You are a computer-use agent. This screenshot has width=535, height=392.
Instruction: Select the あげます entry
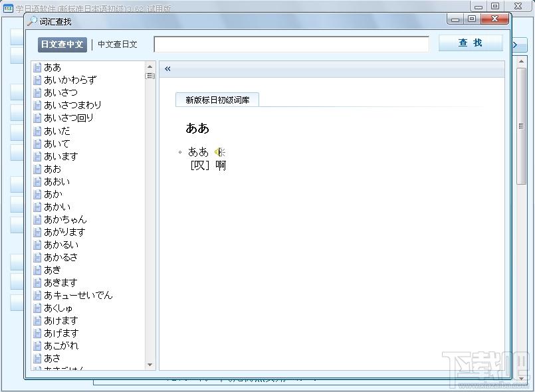click(61, 333)
